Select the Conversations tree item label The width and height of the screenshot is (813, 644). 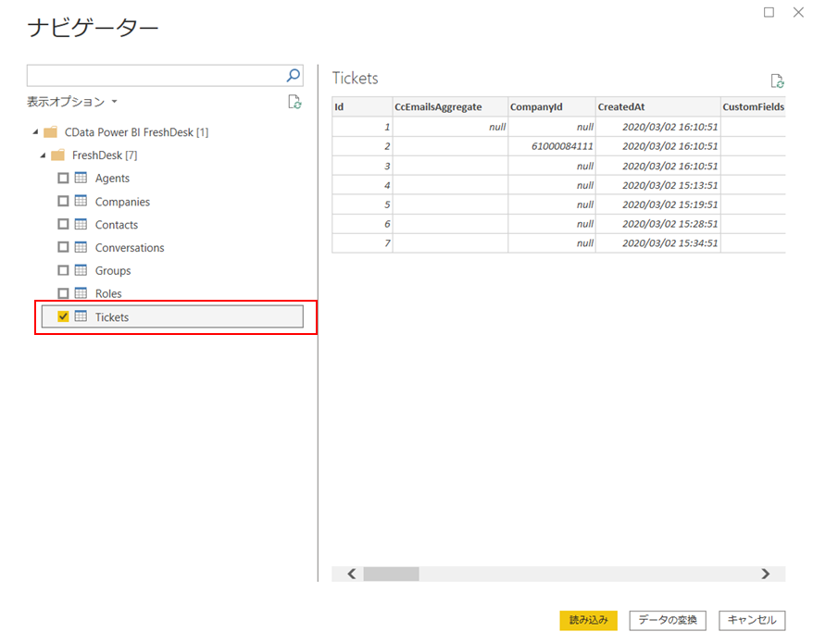[x=129, y=248]
